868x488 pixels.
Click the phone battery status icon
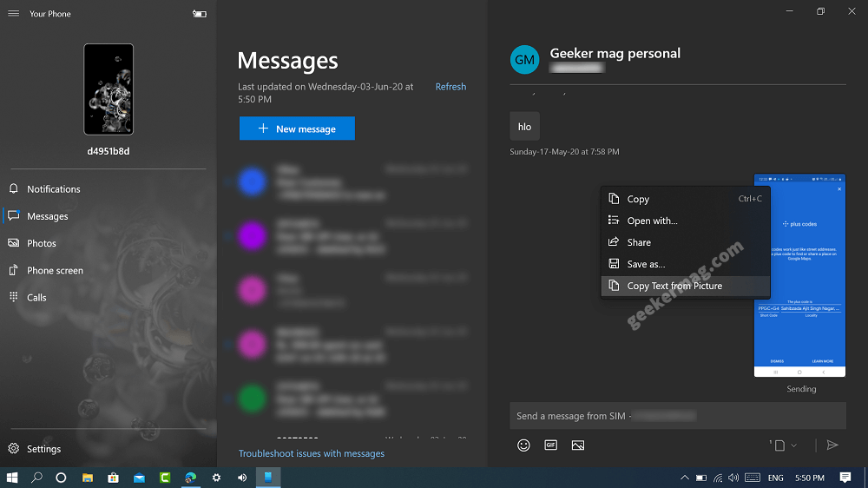(x=200, y=14)
